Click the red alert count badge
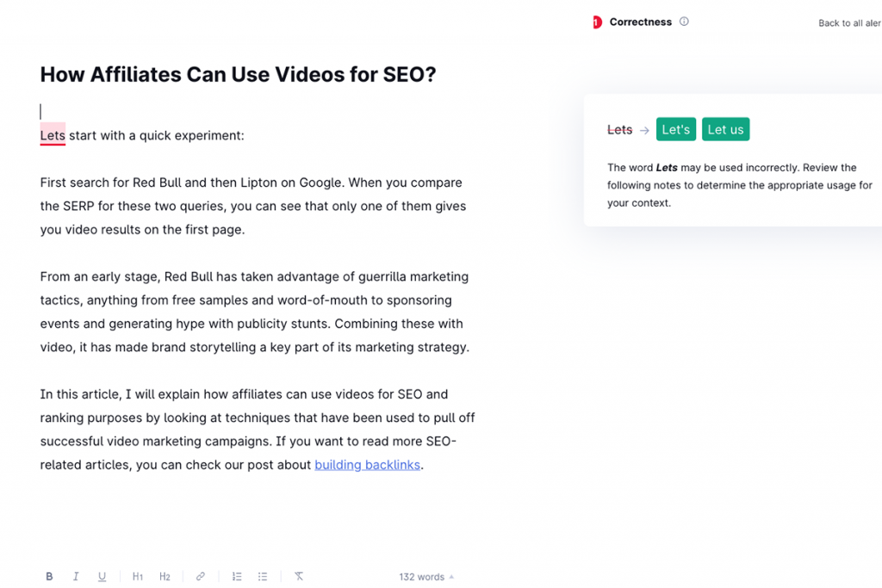 click(597, 22)
